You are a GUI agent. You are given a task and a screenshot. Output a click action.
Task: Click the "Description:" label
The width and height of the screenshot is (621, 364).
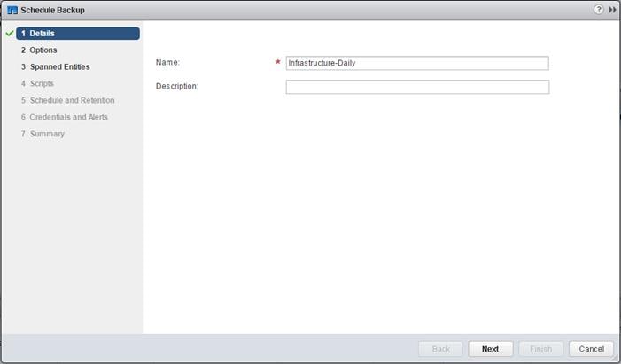point(177,86)
